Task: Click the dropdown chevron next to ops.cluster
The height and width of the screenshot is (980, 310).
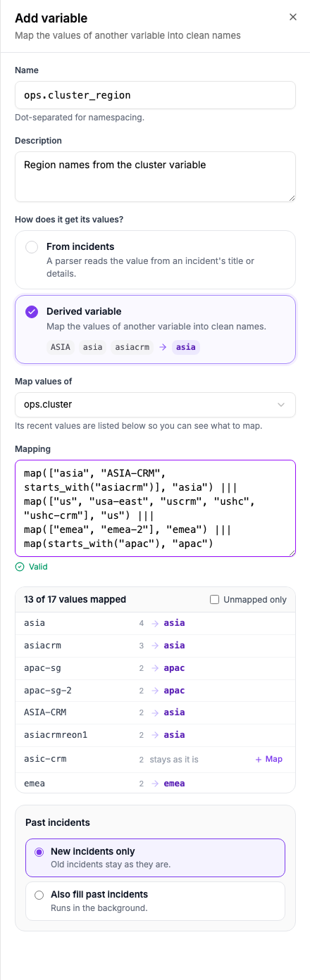Action: (x=281, y=405)
